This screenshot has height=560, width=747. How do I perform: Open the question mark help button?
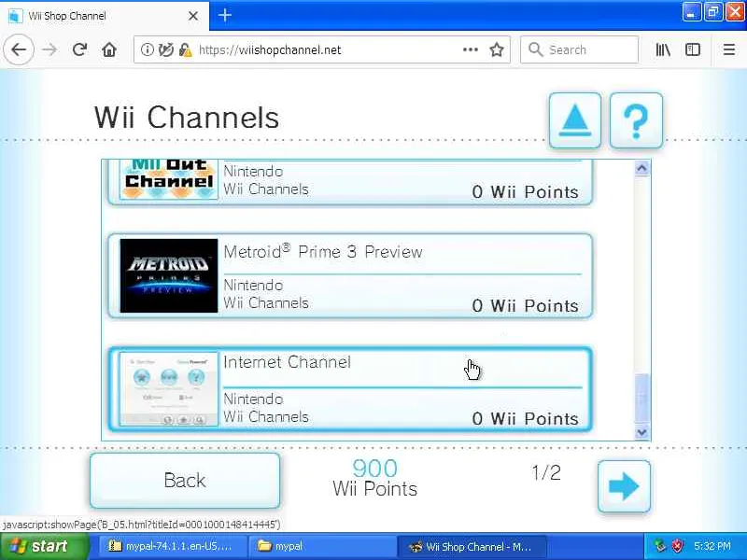636,120
